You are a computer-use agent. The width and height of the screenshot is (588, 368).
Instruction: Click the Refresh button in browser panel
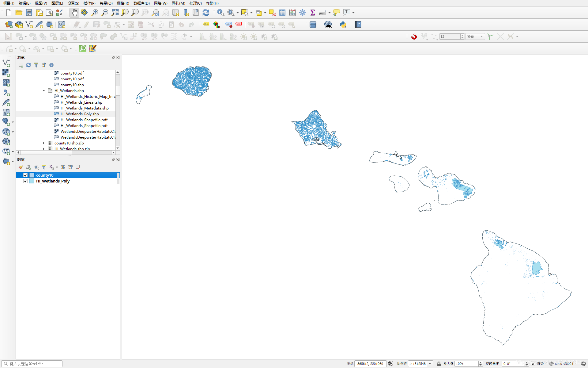pyautogui.click(x=28, y=65)
